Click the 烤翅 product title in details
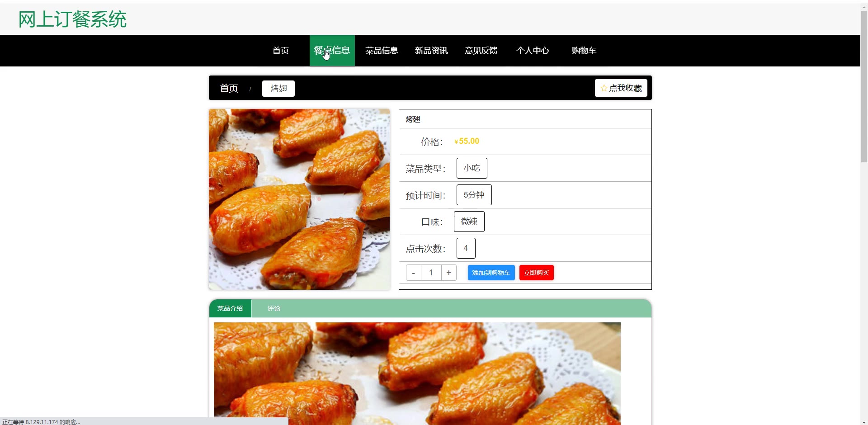 413,119
